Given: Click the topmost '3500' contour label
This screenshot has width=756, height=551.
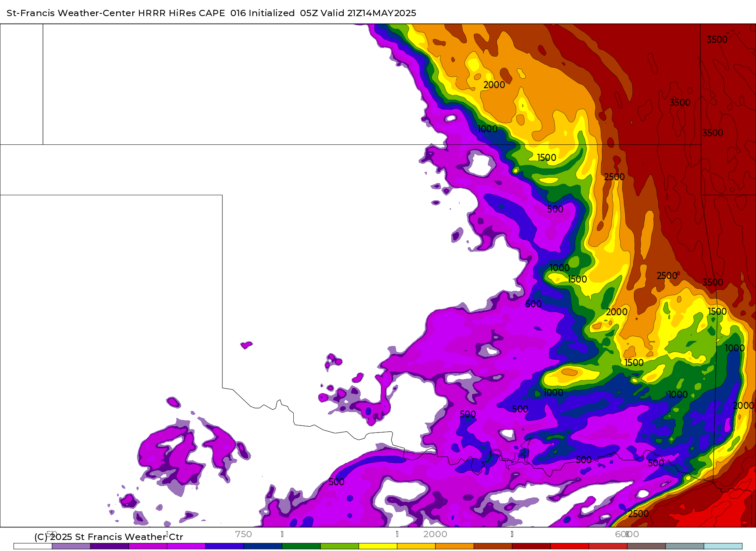Looking at the screenshot, I should 717,40.
